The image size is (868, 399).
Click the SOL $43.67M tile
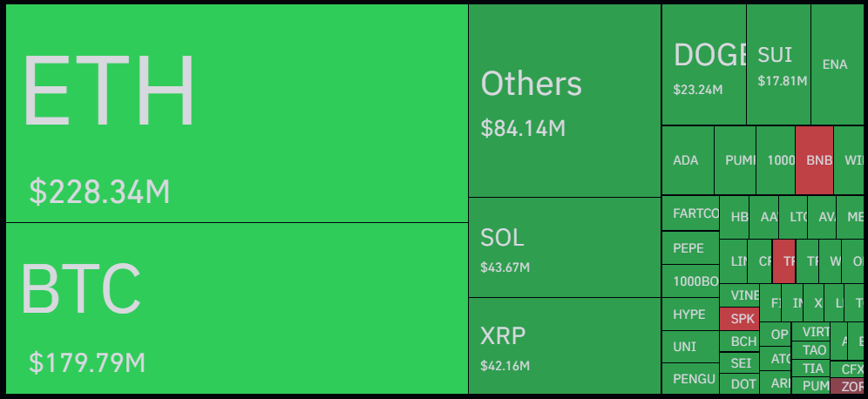(565, 247)
